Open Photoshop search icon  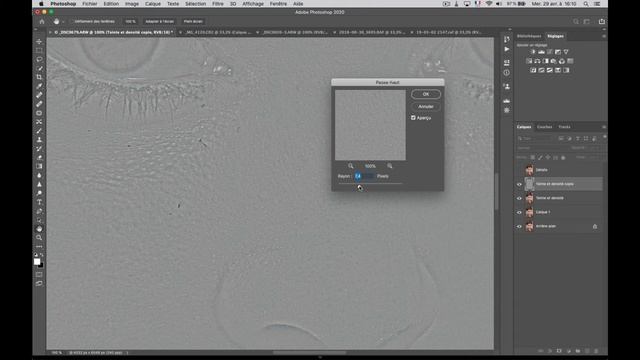(576, 21)
